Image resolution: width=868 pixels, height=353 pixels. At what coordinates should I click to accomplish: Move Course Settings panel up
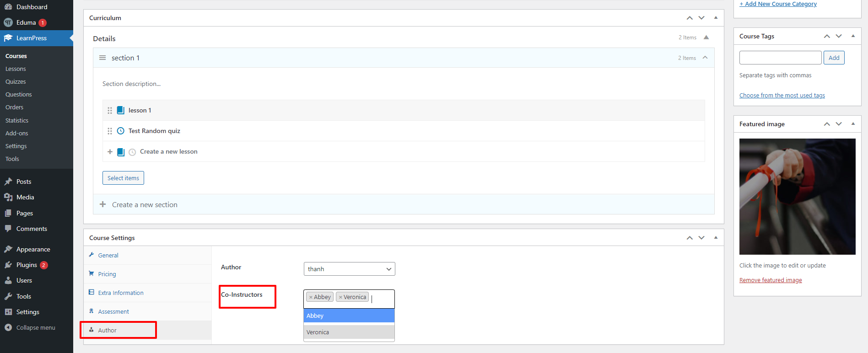(x=690, y=238)
